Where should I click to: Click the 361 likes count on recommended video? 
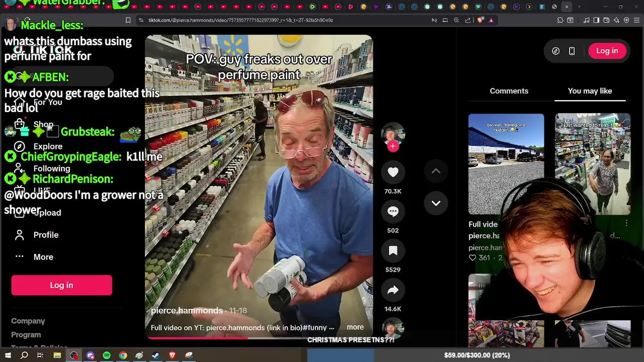tap(484, 257)
